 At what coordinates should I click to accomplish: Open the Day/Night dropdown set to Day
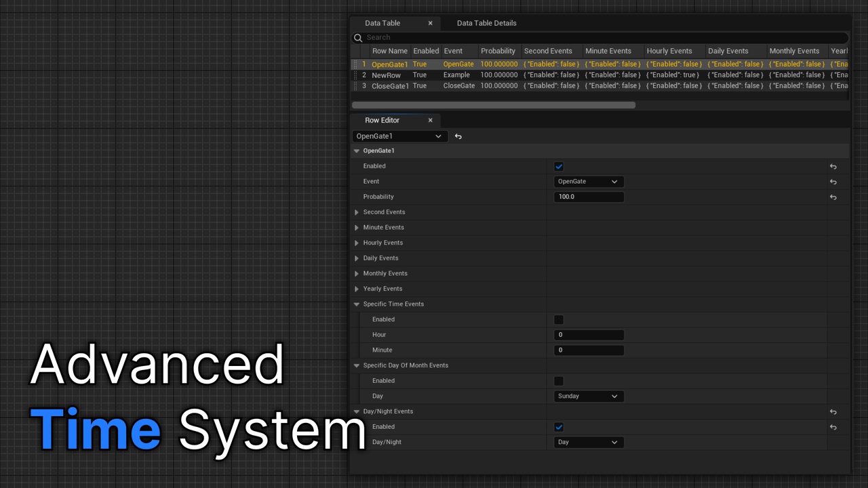coord(589,442)
